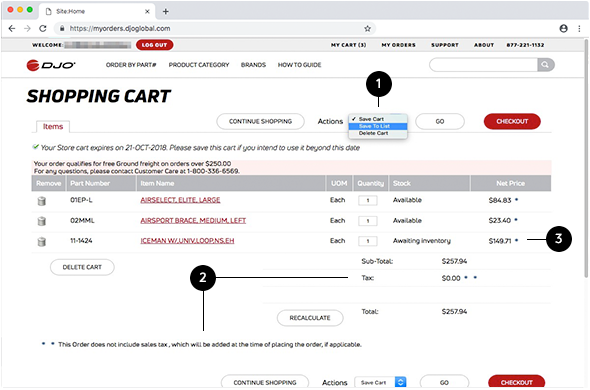This screenshot has width=590, height=390.
Task: Click quantity field for 11-1424
Action: click(368, 241)
